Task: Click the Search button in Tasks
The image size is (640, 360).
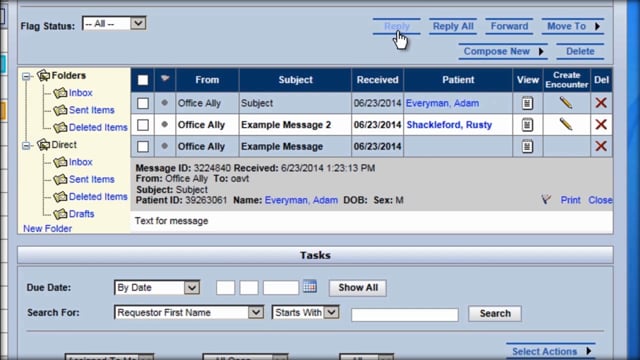Action: pyautogui.click(x=495, y=313)
